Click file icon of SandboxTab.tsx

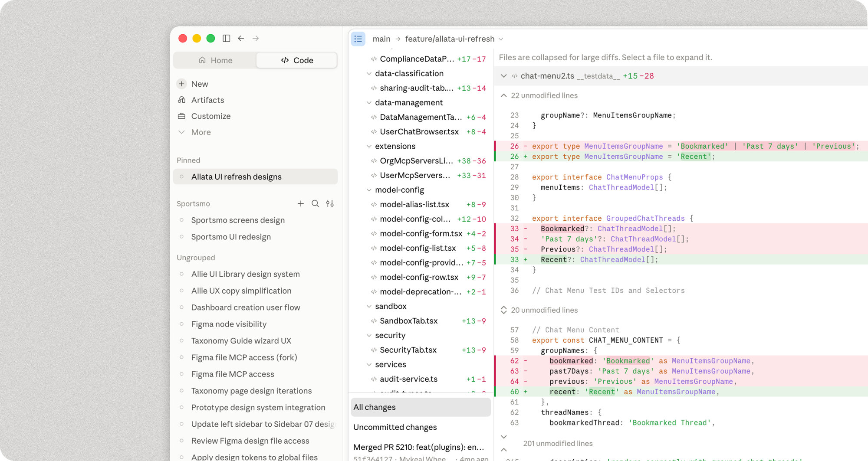(374, 321)
